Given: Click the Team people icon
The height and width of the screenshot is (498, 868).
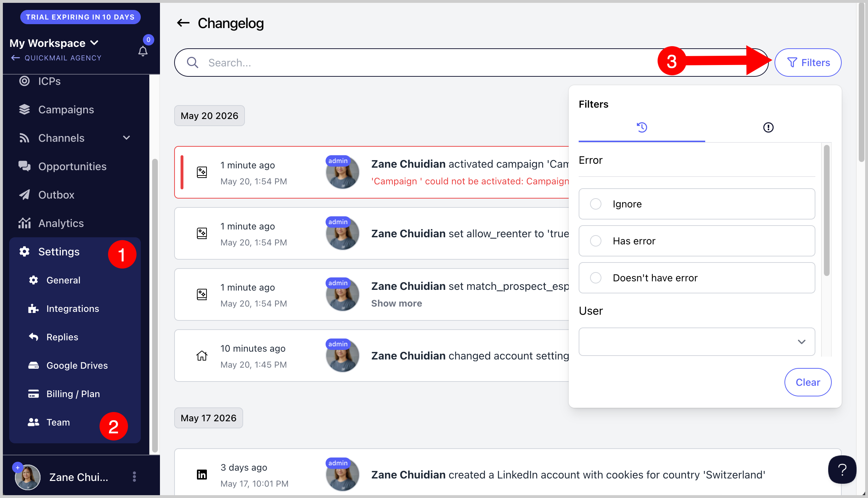Looking at the screenshot, I should coord(33,422).
